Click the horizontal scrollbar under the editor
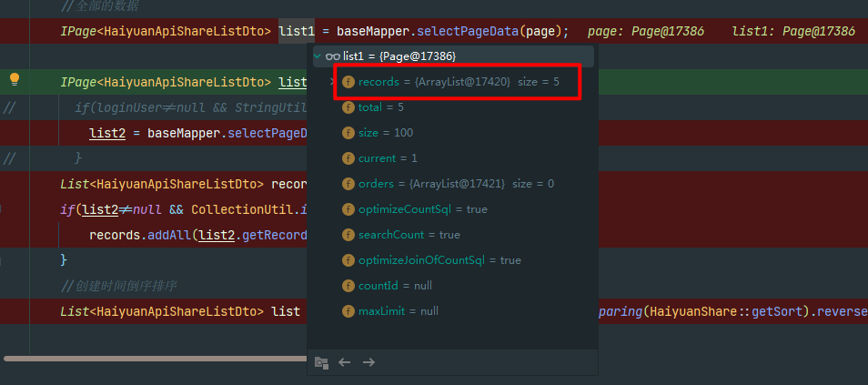Screen dimensions: 868x385 tap(155, 358)
